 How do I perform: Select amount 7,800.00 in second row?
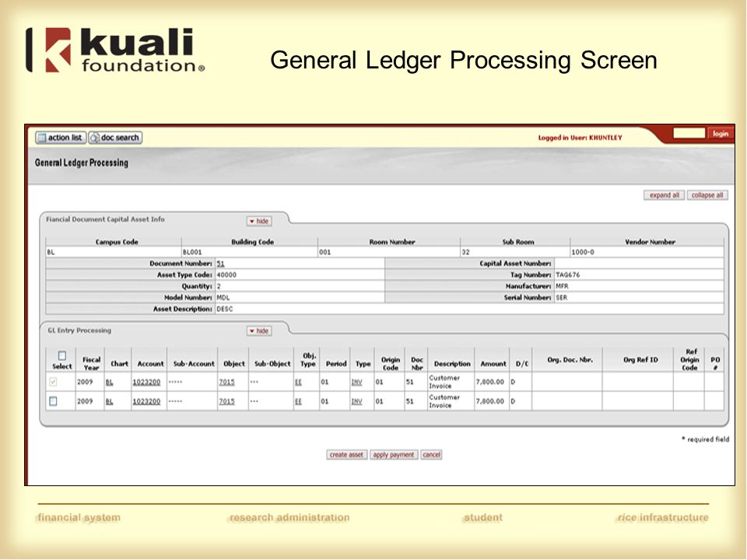[x=489, y=401]
